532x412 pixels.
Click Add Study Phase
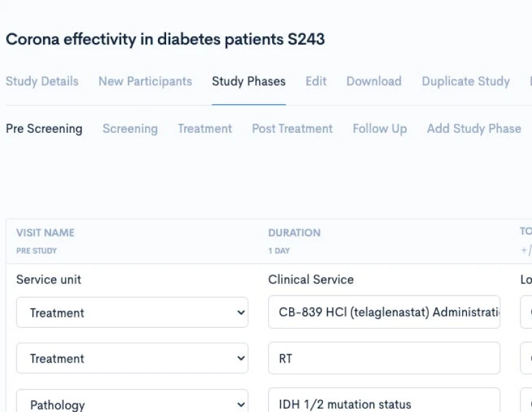[x=474, y=129]
